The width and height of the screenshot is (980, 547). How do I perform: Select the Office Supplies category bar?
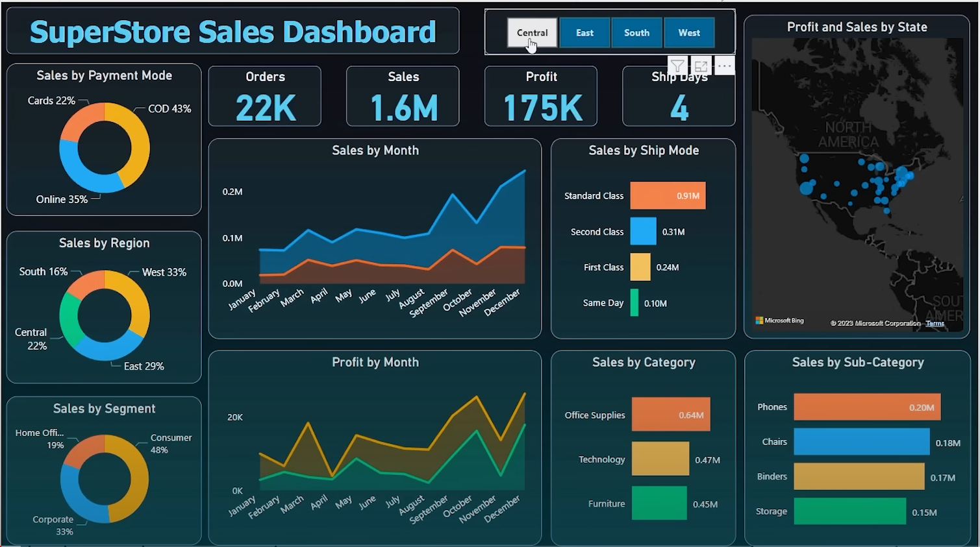[670, 415]
